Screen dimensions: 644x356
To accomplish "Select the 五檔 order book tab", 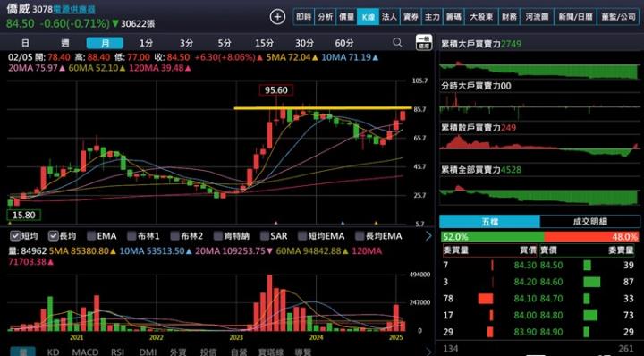I will (x=489, y=221).
